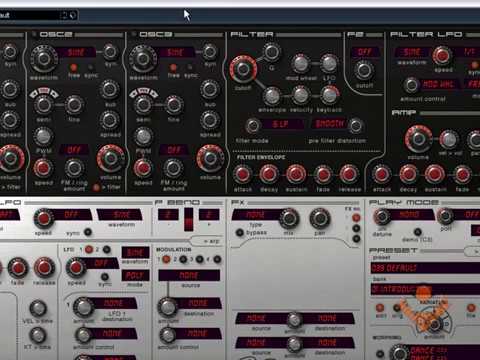Select modulation slot 3
The image size is (480, 360).
pyautogui.click(x=200, y=259)
